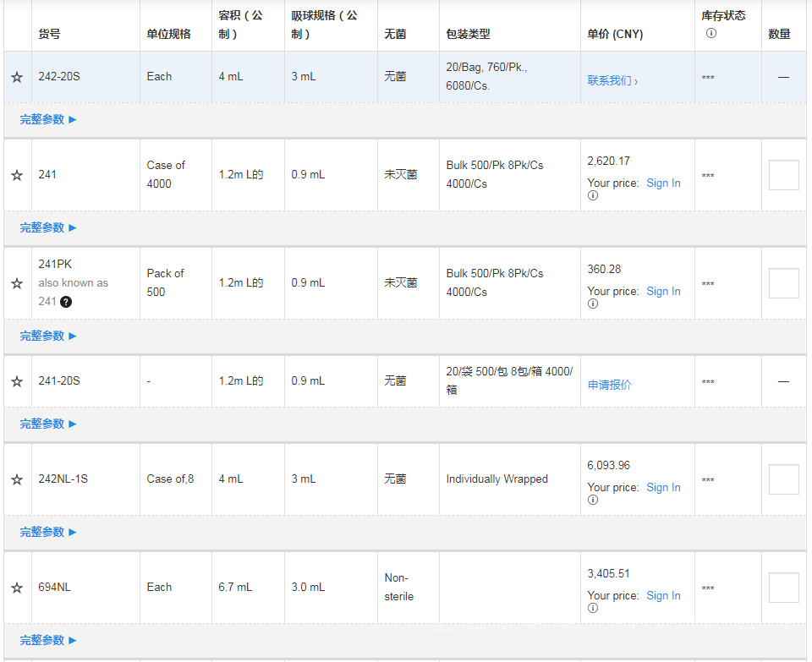Open the info icon under 库存状态 header
Image resolution: width=812 pixels, height=662 pixels.
(710, 34)
